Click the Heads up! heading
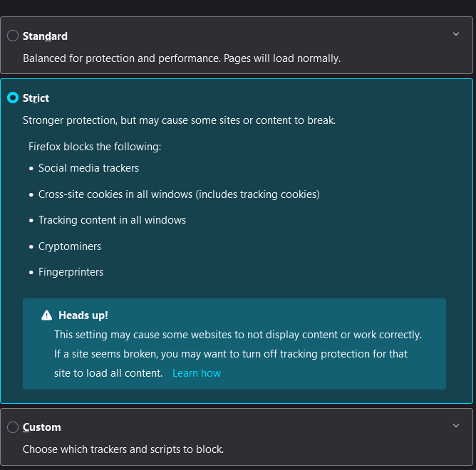Screen dimensions: 476x470 tap(83, 315)
